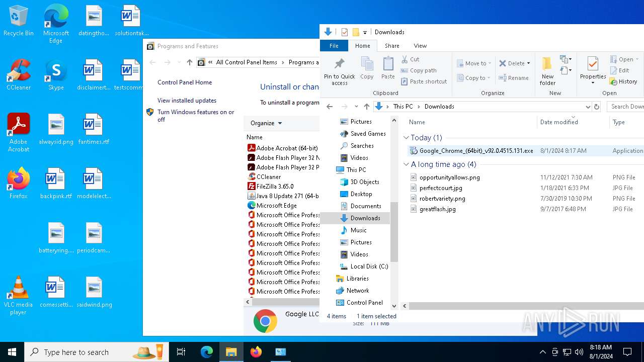Viewport: 644px width, 362px height.
Task: Click All Control Panel Items breadcrumb
Action: pyautogui.click(x=247, y=62)
